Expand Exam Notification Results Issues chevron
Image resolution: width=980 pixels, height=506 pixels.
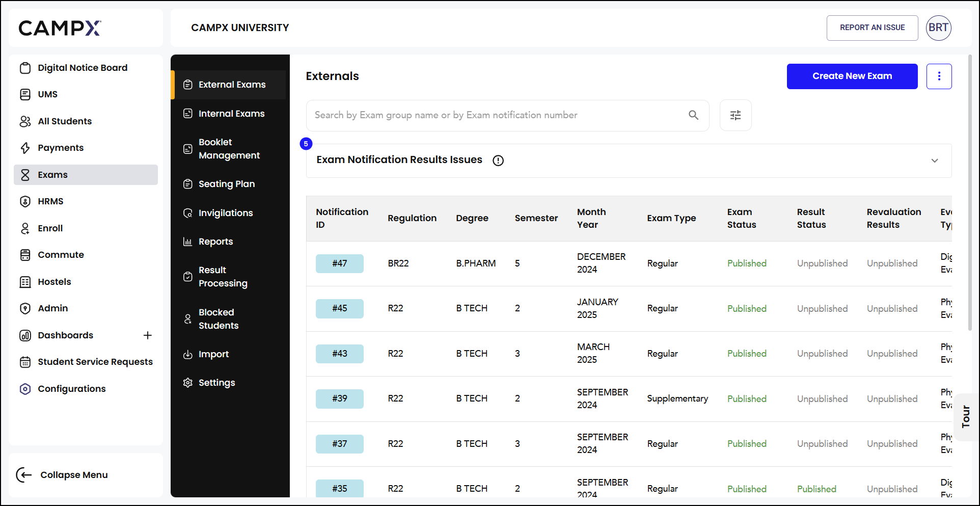(x=935, y=161)
